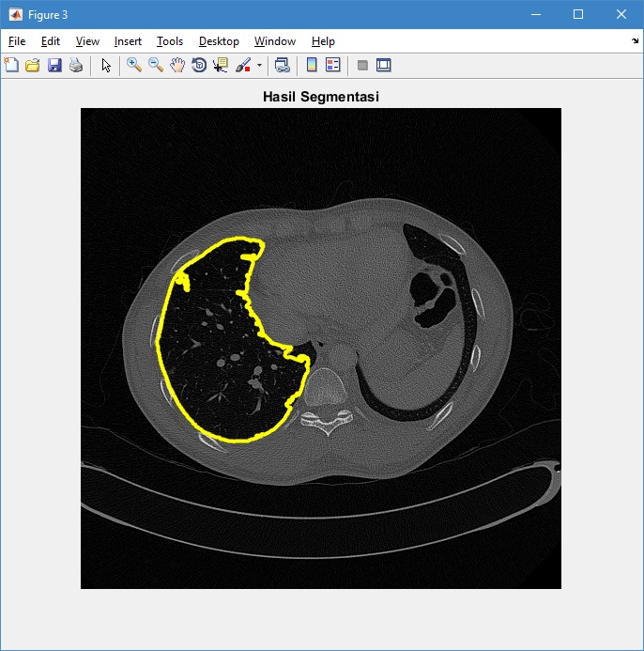Click the New Figure icon
Screen dimensions: 644x651
click(11, 65)
